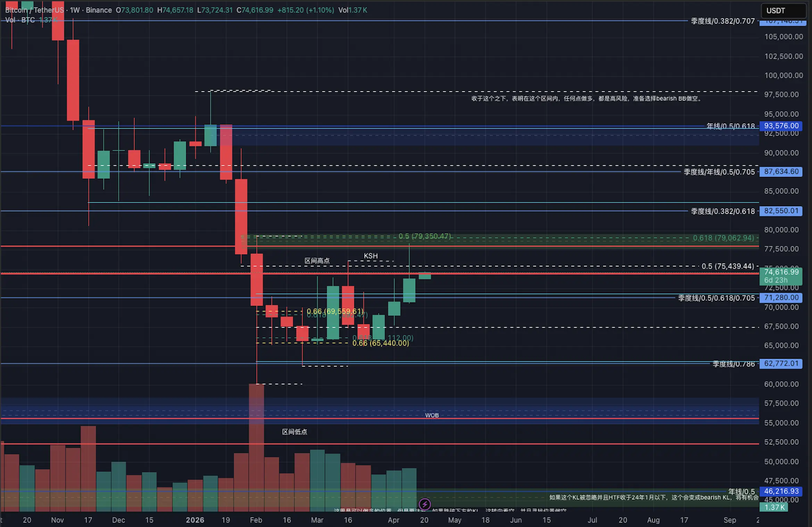
Task: Click the 2026 label on time axis
Action: (x=195, y=520)
